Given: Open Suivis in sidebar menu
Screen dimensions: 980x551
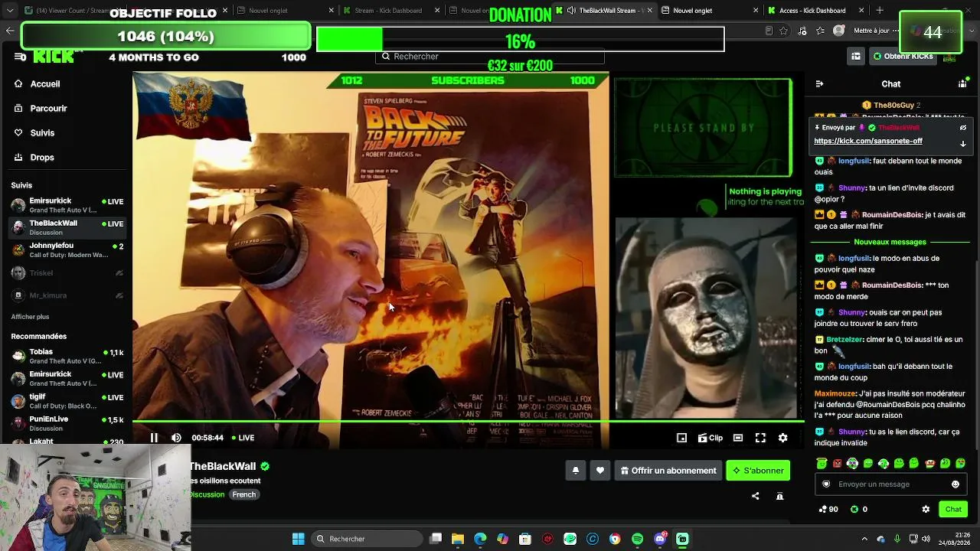Looking at the screenshot, I should 42,133.
